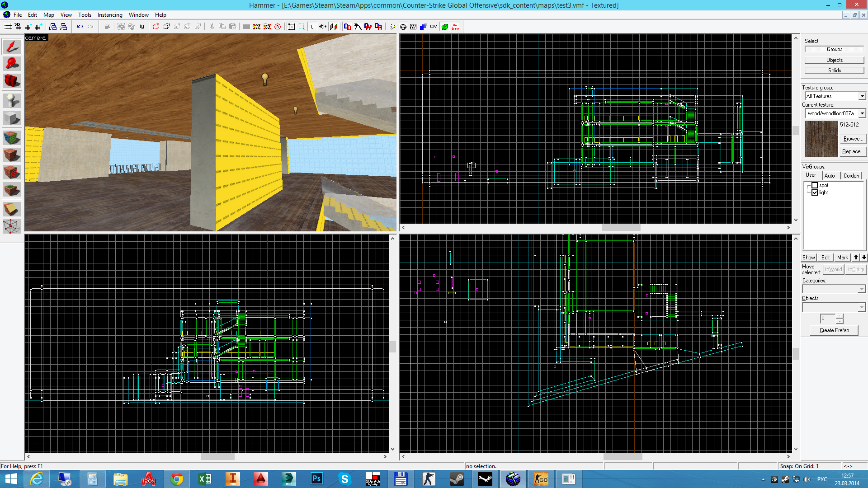Click the prefab number input field
This screenshot has width=868, height=488.
click(x=828, y=318)
